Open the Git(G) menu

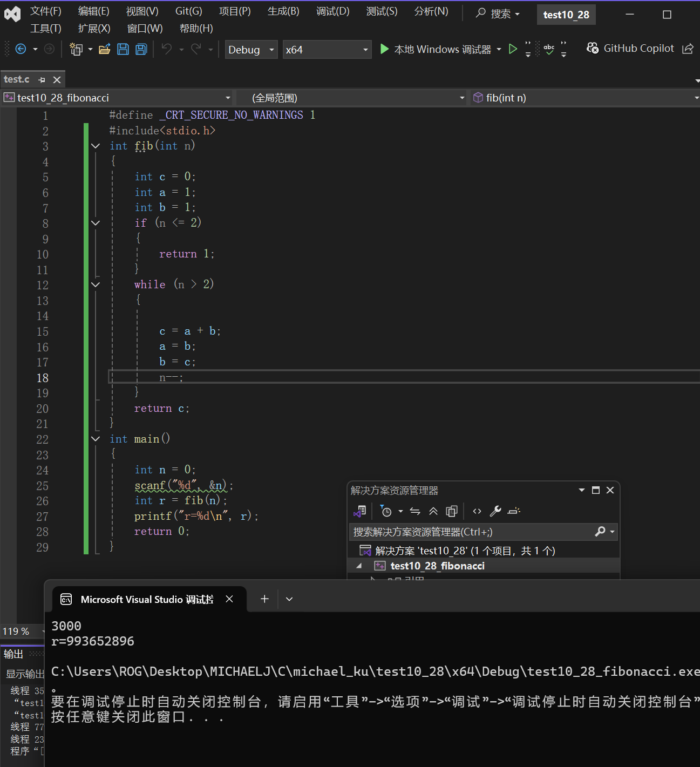[x=189, y=11]
